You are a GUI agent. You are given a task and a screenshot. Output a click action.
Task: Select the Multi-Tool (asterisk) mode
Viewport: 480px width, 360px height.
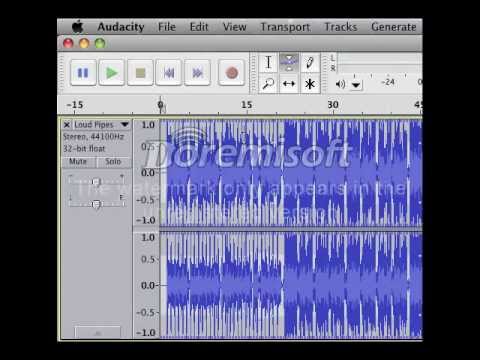pyautogui.click(x=310, y=84)
